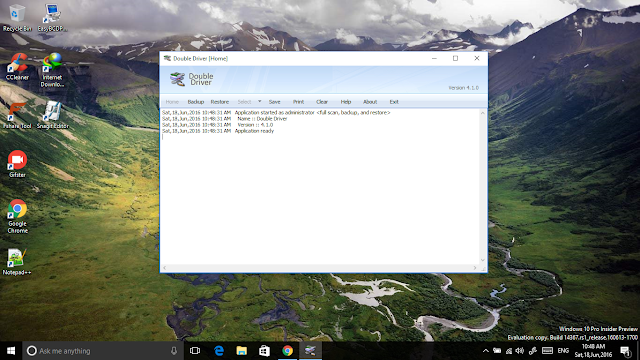Expand the Select dropdown arrow

tap(259, 101)
